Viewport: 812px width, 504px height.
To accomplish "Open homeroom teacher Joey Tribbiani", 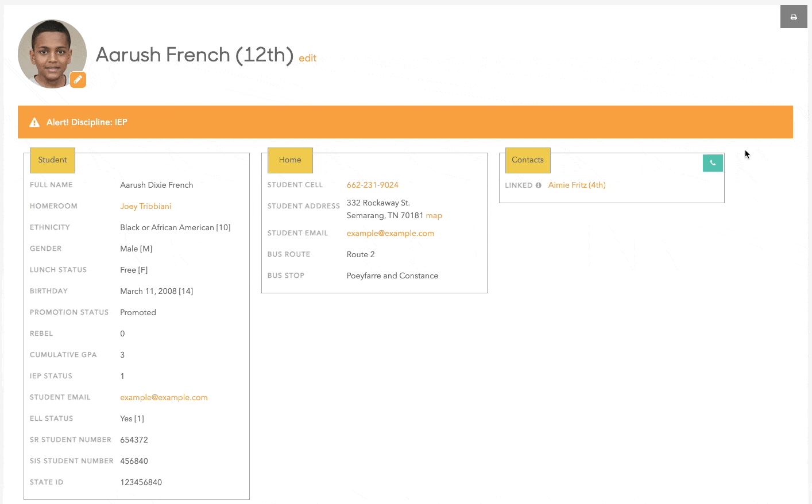I will pyautogui.click(x=145, y=206).
